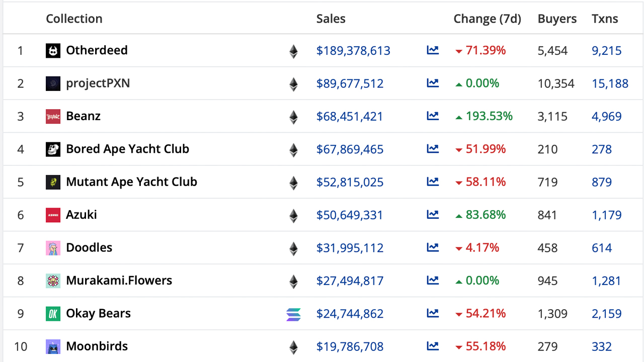Screen dimensions: 644x362
Task: Click the Murakami.Flowers collection logo
Action: pyautogui.click(x=53, y=281)
